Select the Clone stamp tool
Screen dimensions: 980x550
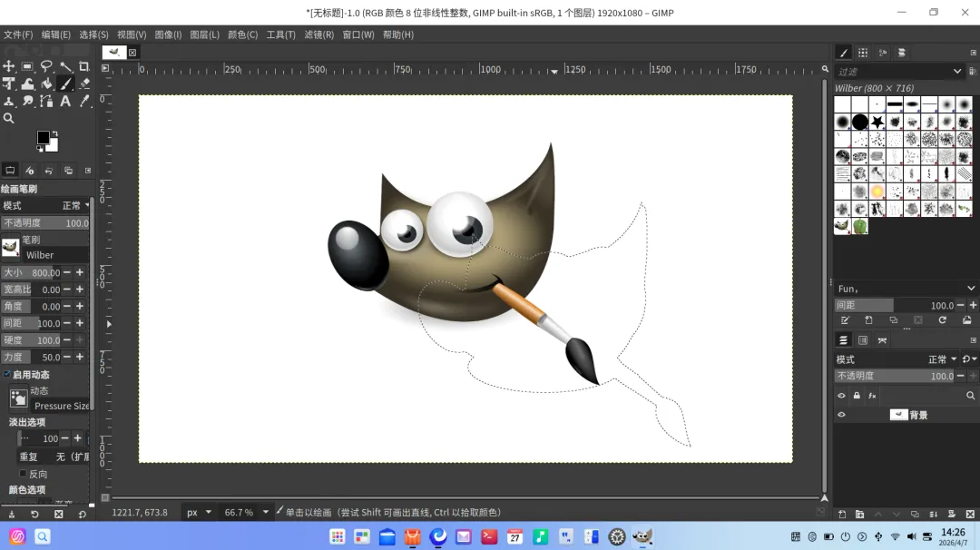(x=9, y=101)
